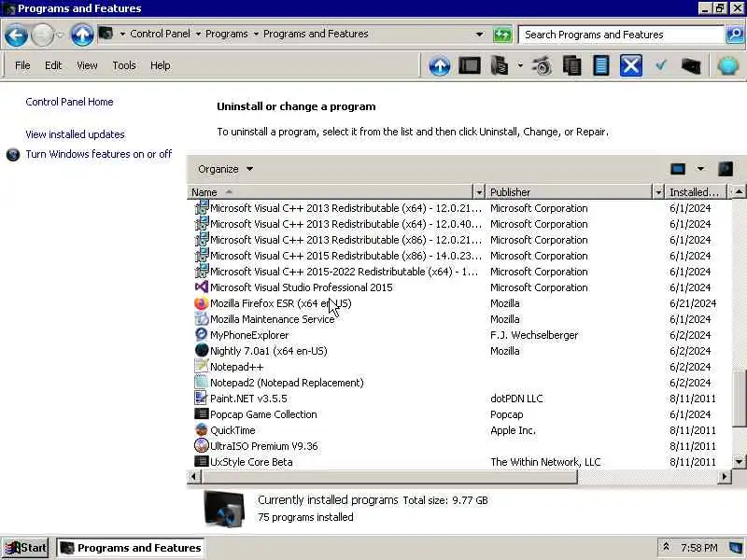Image resolution: width=747 pixels, height=560 pixels.
Task: Go to Control Panel Home
Action: pyautogui.click(x=69, y=102)
